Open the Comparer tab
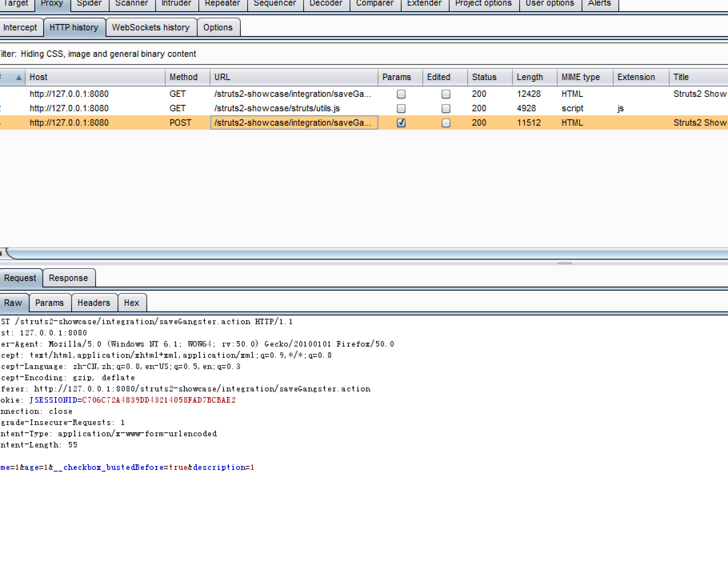Image resolution: width=728 pixels, height=578 pixels. (375, 4)
